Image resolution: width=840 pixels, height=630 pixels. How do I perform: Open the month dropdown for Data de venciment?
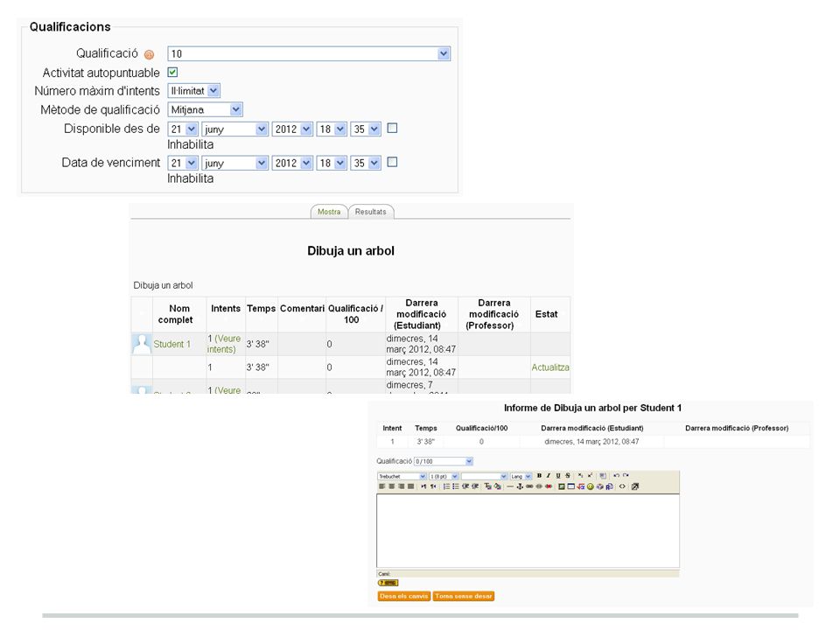point(234,163)
